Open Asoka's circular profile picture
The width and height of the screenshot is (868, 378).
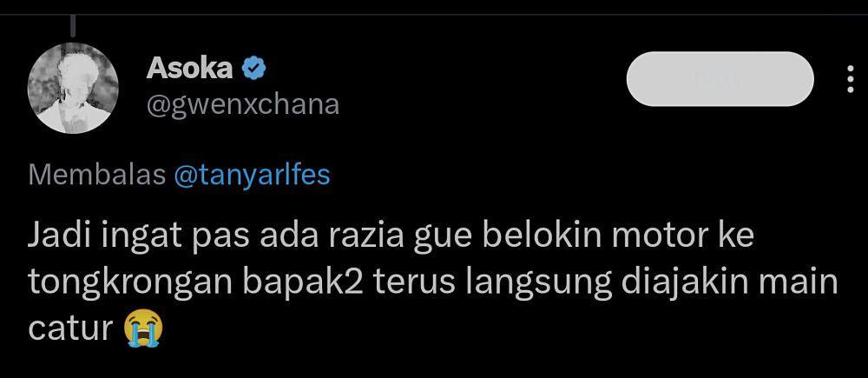pyautogui.click(x=73, y=88)
